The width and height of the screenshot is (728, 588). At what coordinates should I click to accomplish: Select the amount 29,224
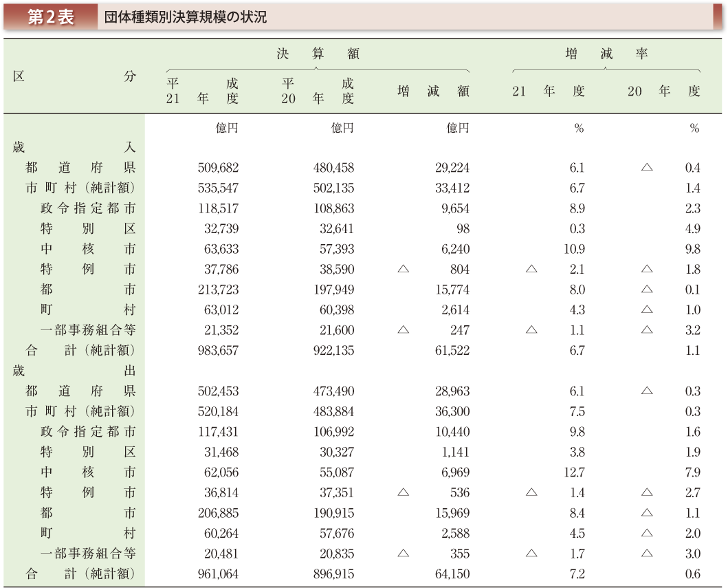click(x=452, y=168)
